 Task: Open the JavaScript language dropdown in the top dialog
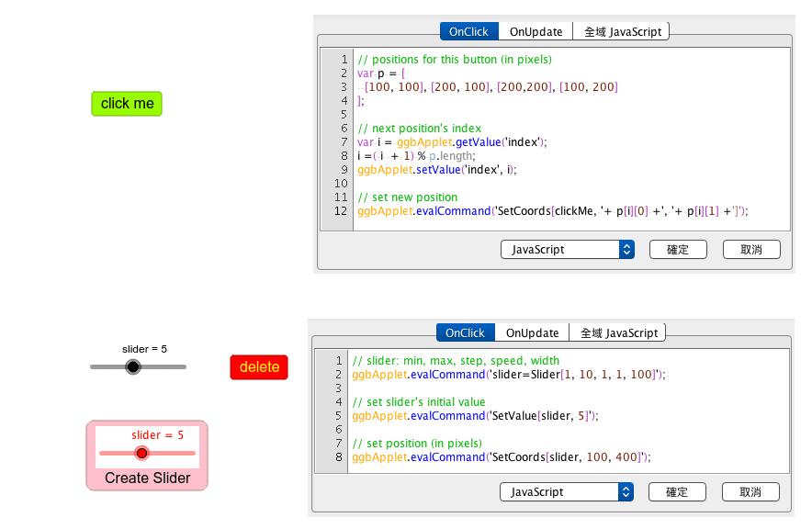tap(560, 249)
